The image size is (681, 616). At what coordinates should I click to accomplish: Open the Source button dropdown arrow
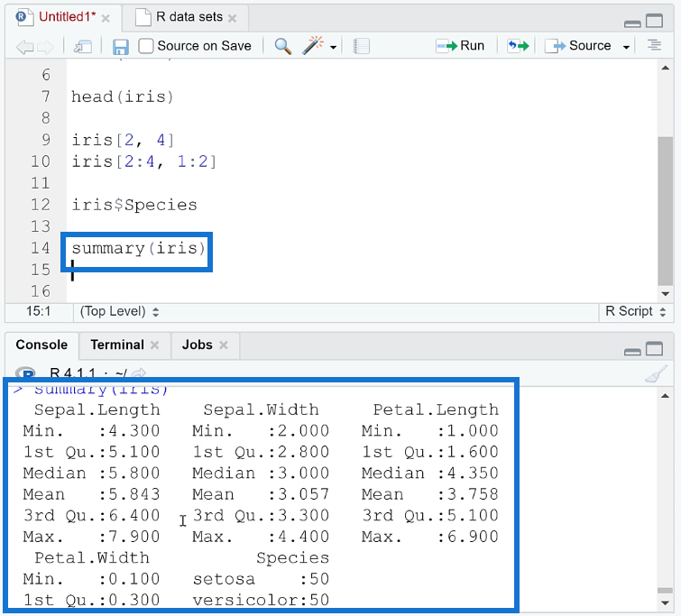click(626, 47)
